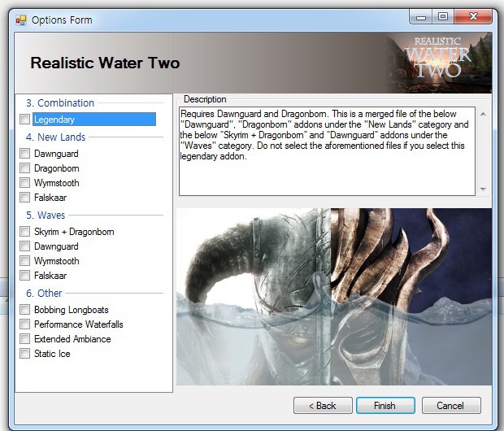504x431 pixels.
Task: Go back with the Back button
Action: point(319,405)
